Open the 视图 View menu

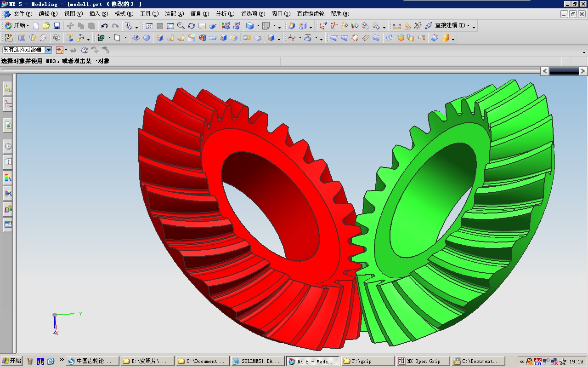pos(73,14)
